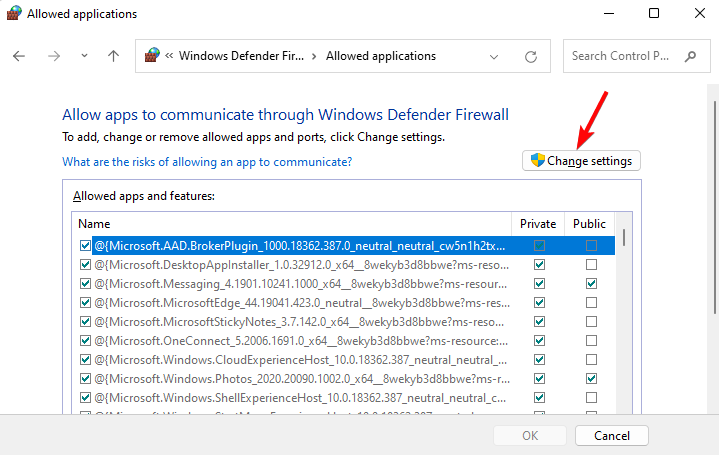This screenshot has width=719, height=455.
Task: Toggle Private checkbox for DesktopAppInstaller
Action: coord(539,265)
